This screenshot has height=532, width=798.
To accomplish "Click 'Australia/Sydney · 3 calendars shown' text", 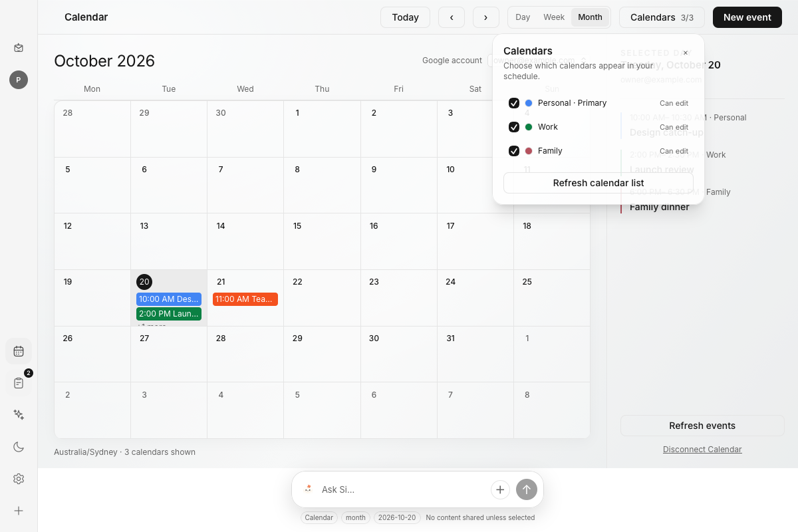I will [125, 452].
